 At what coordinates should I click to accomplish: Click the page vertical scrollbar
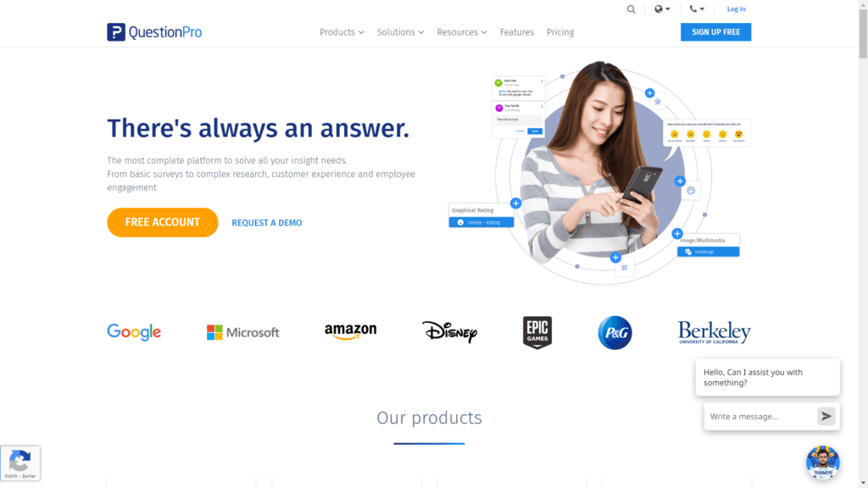(863, 244)
